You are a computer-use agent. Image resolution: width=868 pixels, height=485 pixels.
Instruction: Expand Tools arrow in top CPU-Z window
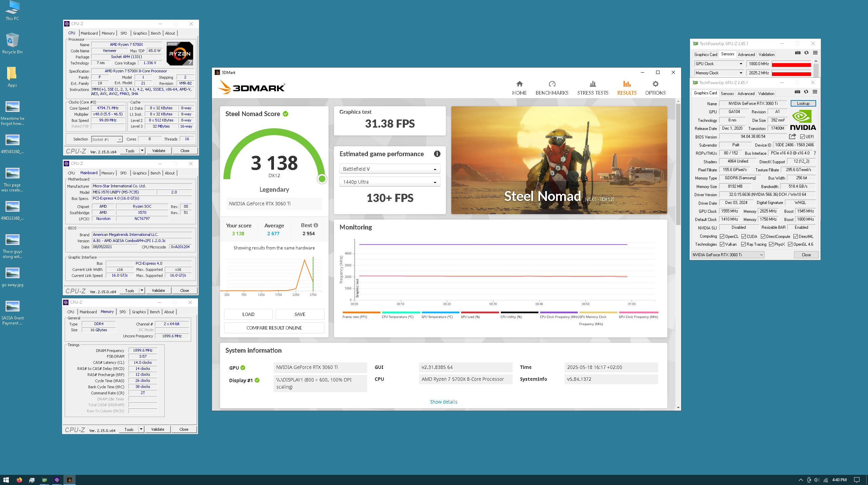pyautogui.click(x=142, y=151)
